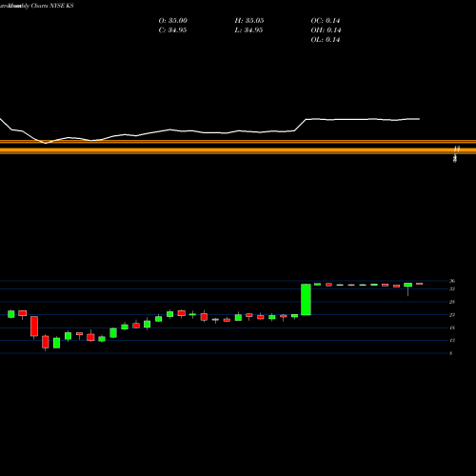The image size is (476, 476).
Task: Click the tall green breakout candlestick
Action: point(306,300)
